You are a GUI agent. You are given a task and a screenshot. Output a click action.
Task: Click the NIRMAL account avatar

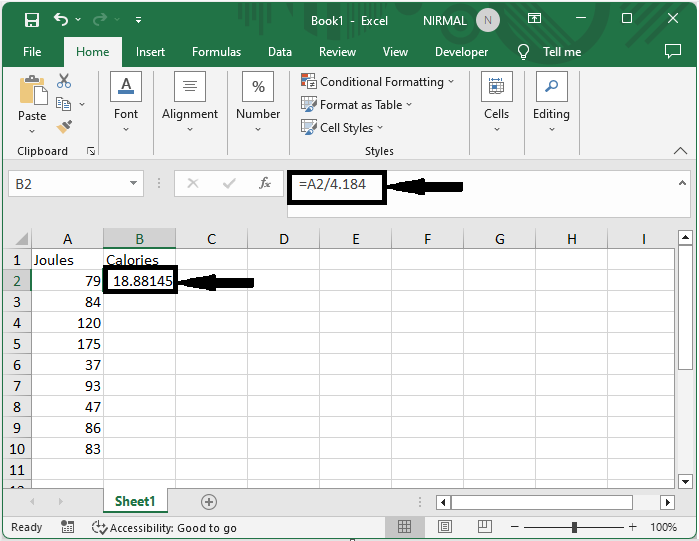click(x=488, y=20)
